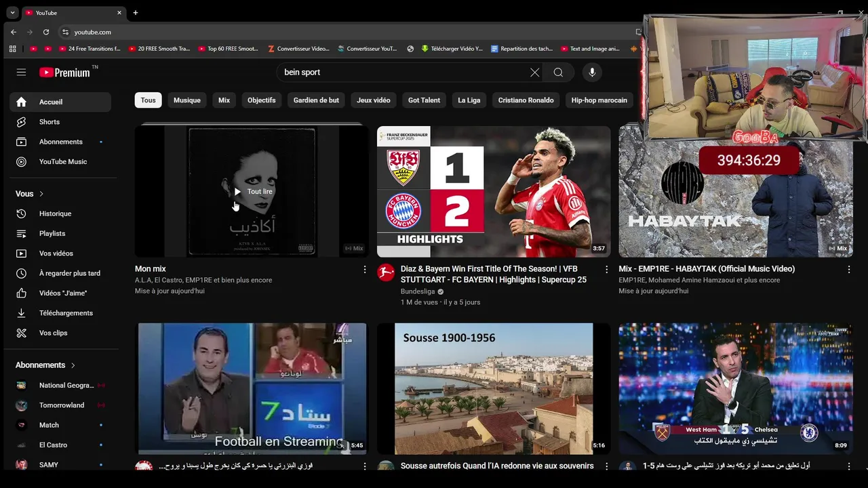Open options menu for HABAYTAK mix

coord(849,270)
